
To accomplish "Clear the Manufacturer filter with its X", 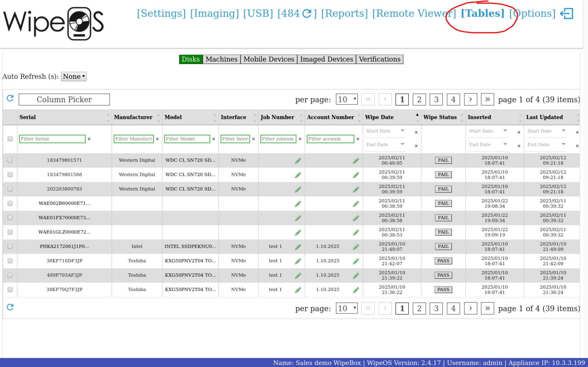I will (x=157, y=139).
